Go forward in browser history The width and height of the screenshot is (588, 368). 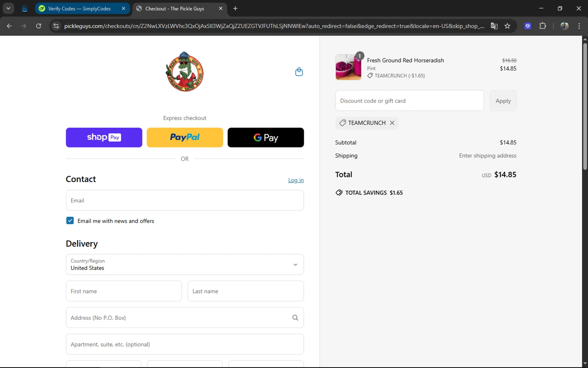pos(24,26)
